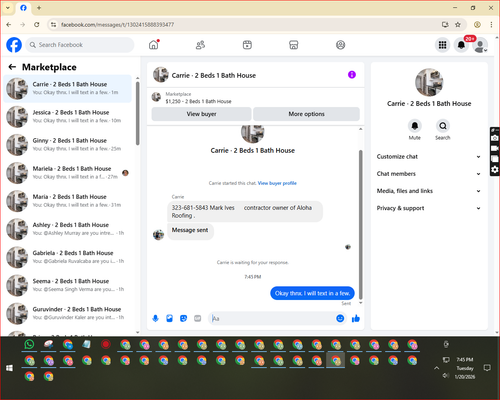
Task: Open the Mariela 2 Beds 1 Bath House conversation
Action: pos(68,173)
